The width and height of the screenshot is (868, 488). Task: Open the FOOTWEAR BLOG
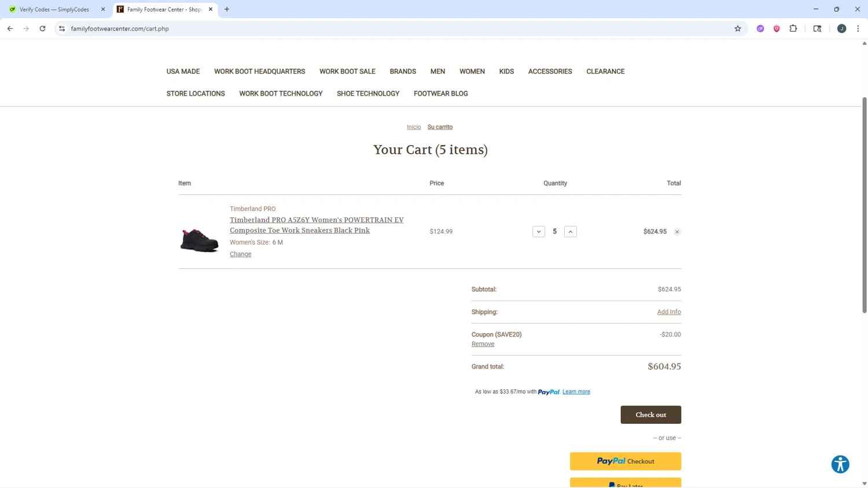441,94
